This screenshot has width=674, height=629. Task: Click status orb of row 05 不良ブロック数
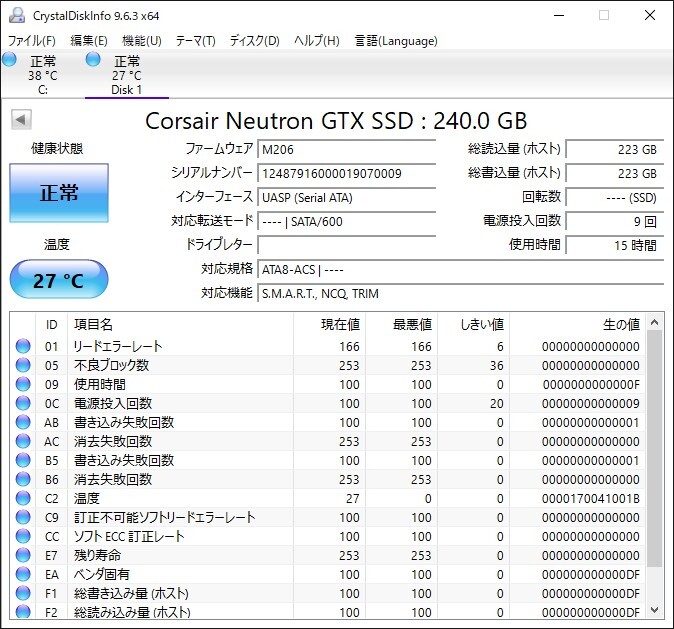23,365
